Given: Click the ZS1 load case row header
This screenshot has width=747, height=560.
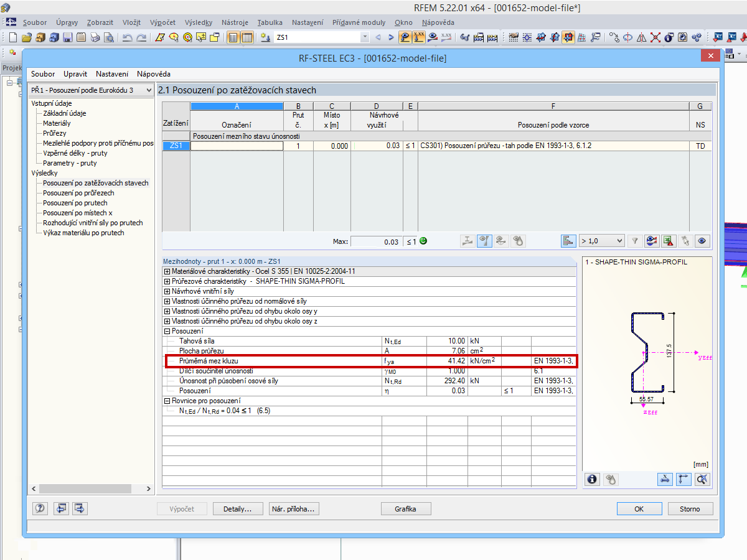Looking at the screenshot, I should pyautogui.click(x=176, y=146).
